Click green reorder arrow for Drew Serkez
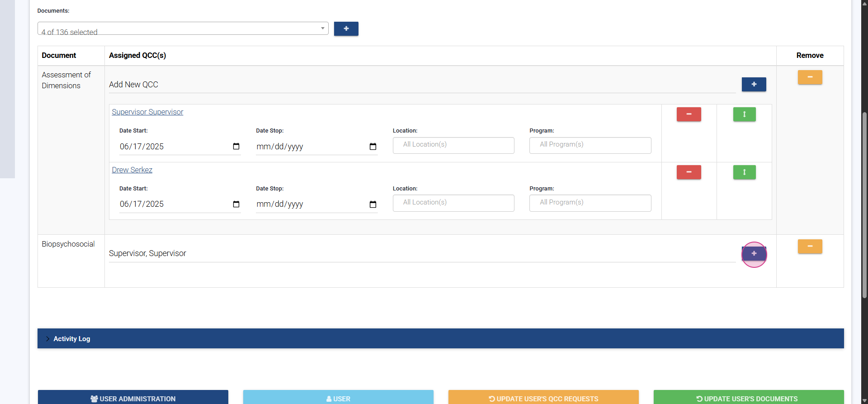Screen dimensions: 868x404 click(x=744, y=172)
